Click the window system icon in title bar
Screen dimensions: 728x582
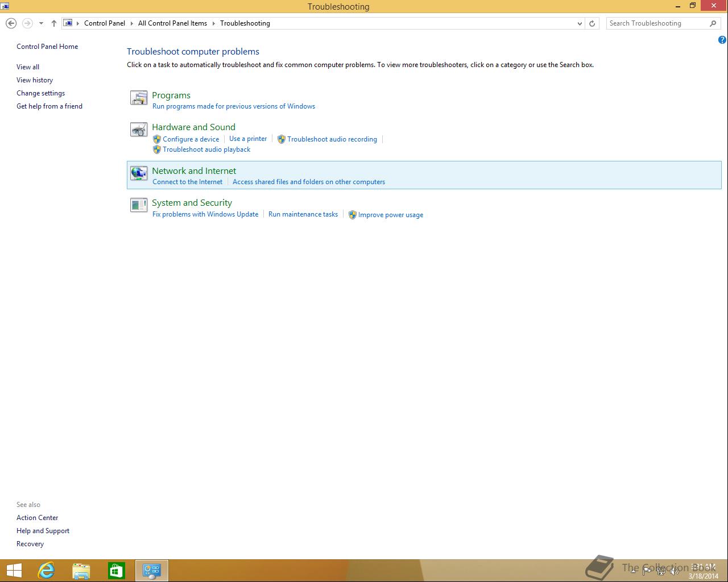[x=5, y=6]
